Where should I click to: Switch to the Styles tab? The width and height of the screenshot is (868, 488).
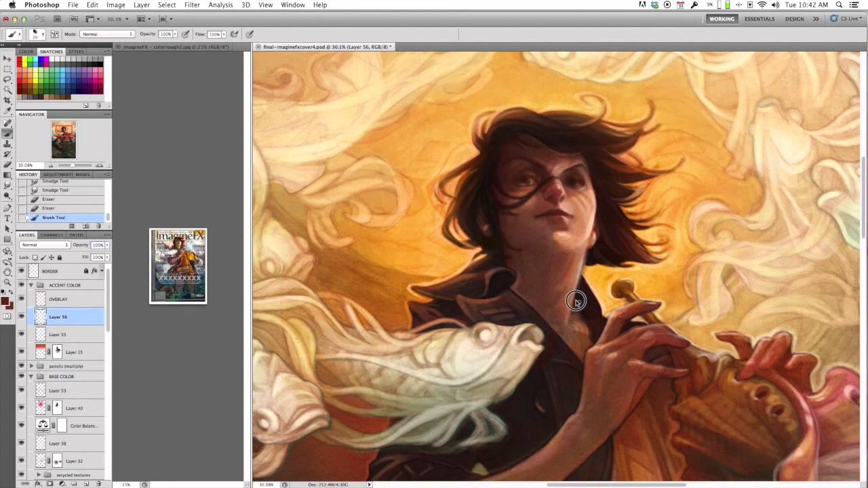[76, 52]
